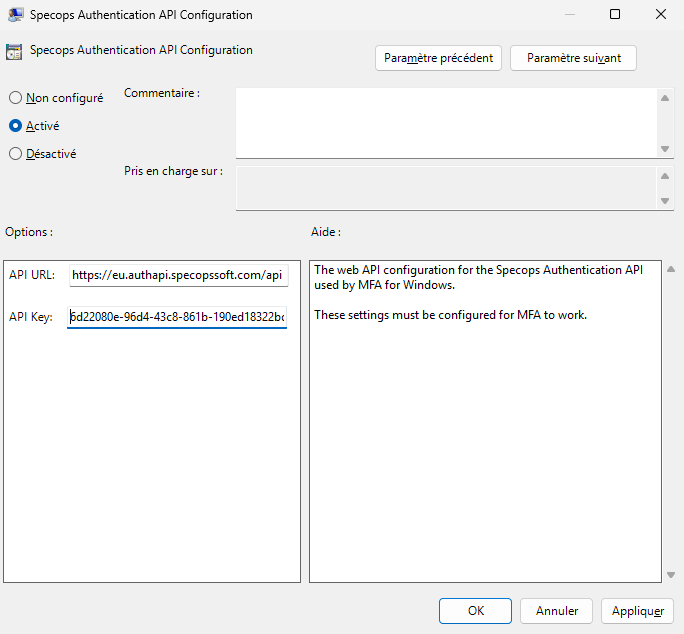Viewport: 684px width, 634px height.
Task: Click the Pris en charge sur box
Action: point(447,188)
